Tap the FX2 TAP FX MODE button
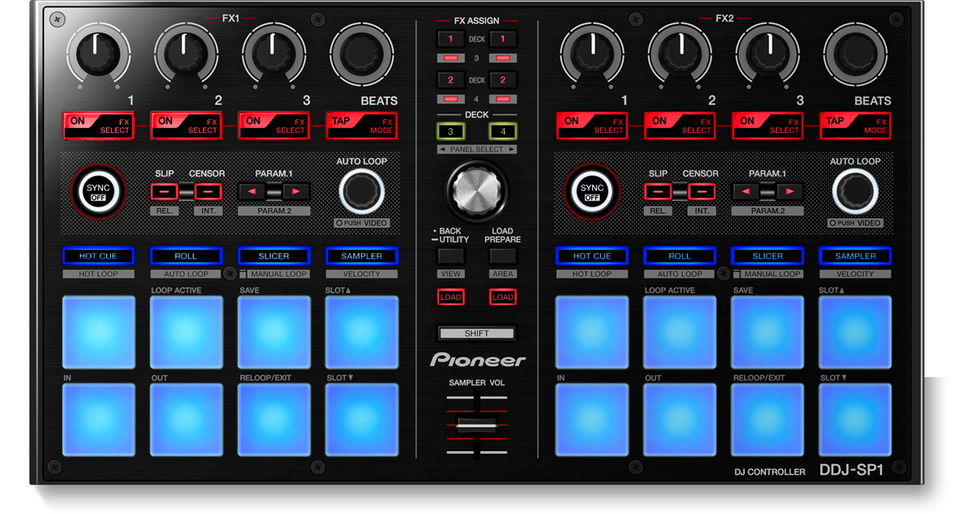Viewport: 980px width, 514px height. [856, 126]
